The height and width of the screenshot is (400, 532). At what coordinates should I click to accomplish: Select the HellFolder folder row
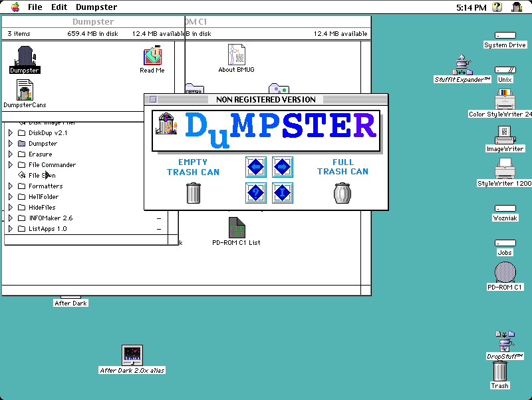(38, 196)
